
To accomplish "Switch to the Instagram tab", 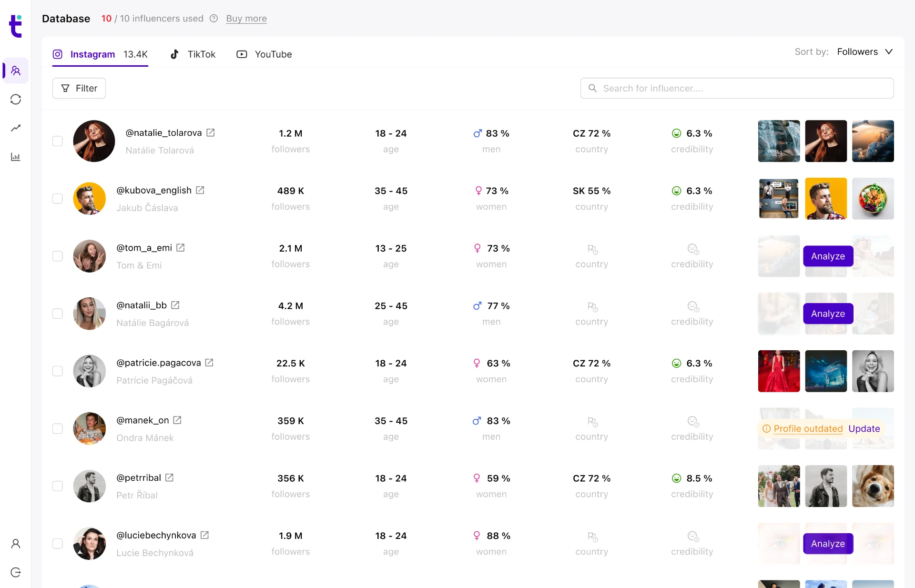I will point(100,54).
